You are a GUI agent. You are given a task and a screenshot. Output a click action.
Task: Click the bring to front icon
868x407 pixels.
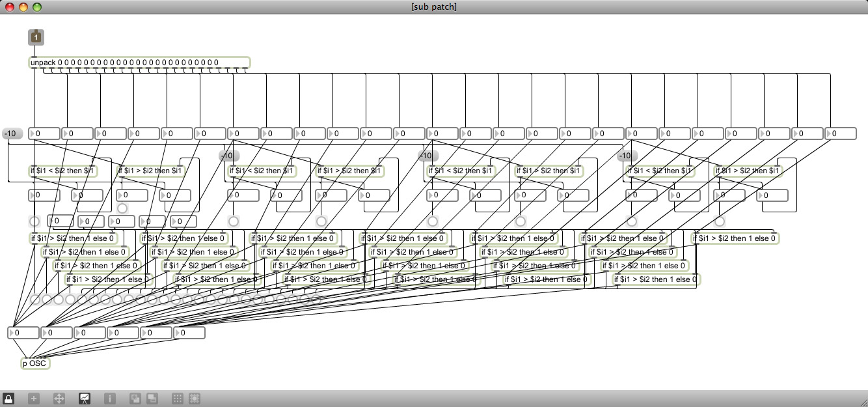[x=135, y=398]
